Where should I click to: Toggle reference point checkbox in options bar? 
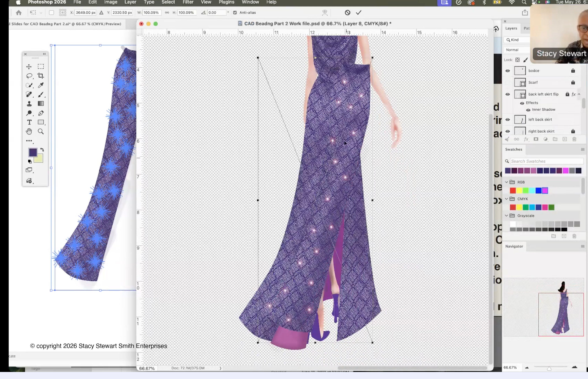51,13
